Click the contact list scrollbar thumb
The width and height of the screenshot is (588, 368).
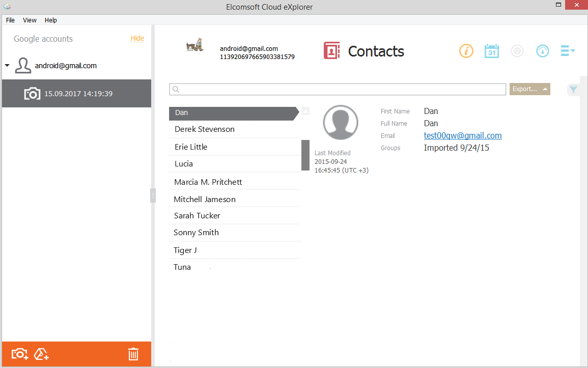[305, 155]
